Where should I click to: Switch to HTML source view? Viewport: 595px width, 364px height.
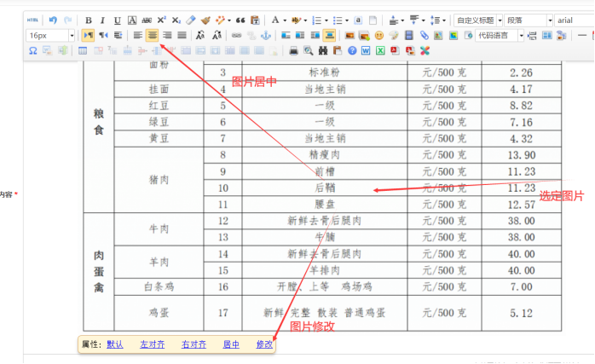tap(32, 20)
